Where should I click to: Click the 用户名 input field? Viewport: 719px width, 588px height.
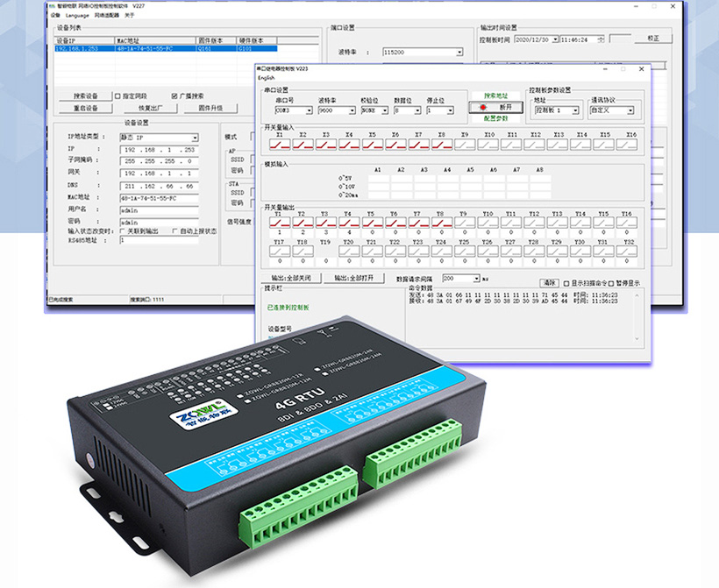pos(157,210)
